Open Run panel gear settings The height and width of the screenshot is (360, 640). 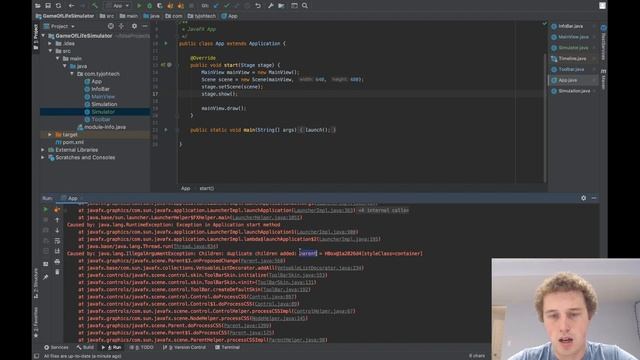583,198
